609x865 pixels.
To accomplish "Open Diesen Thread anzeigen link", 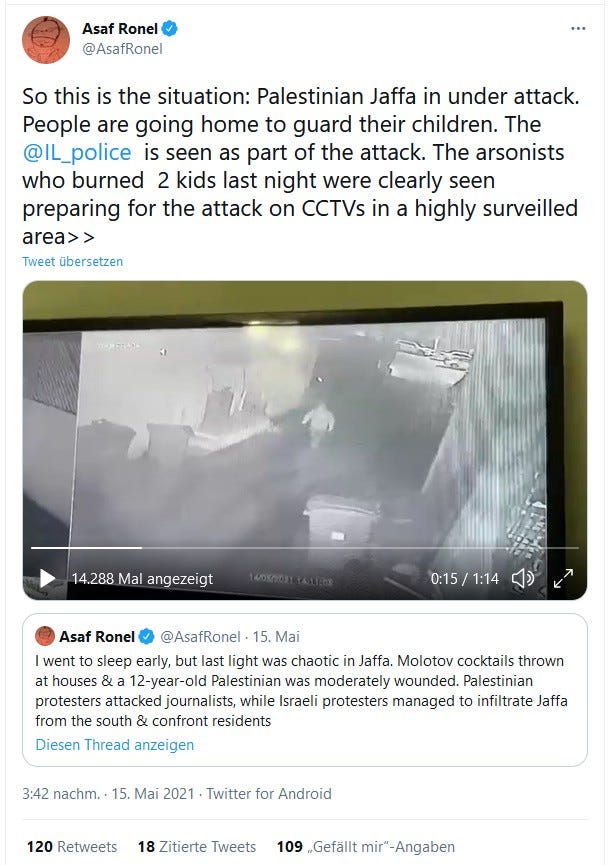I will click(115, 745).
